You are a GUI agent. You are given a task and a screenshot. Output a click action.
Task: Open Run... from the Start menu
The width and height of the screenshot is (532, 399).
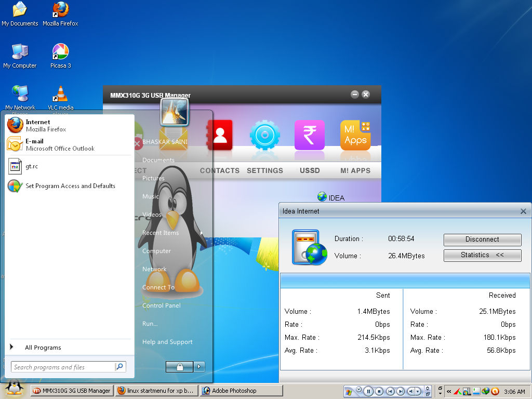(150, 324)
